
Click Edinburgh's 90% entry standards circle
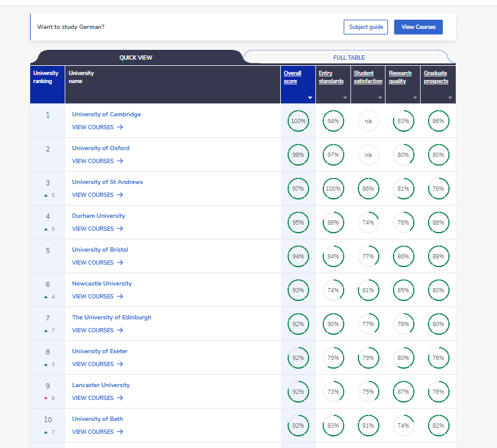pos(333,324)
